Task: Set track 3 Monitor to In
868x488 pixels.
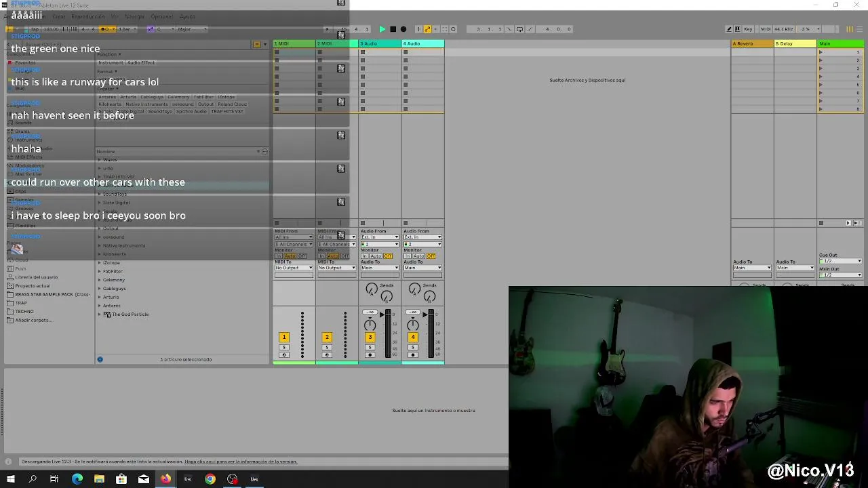Action: (x=364, y=256)
